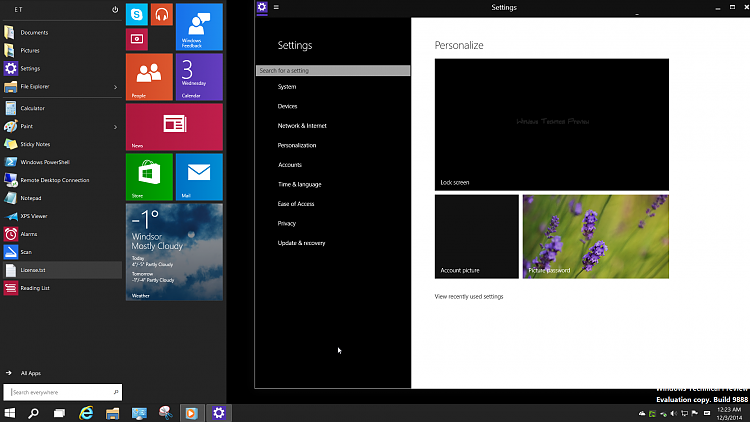Open the Music headphones tile
Screen dimensions: 750x422
pyautogui.click(x=162, y=14)
